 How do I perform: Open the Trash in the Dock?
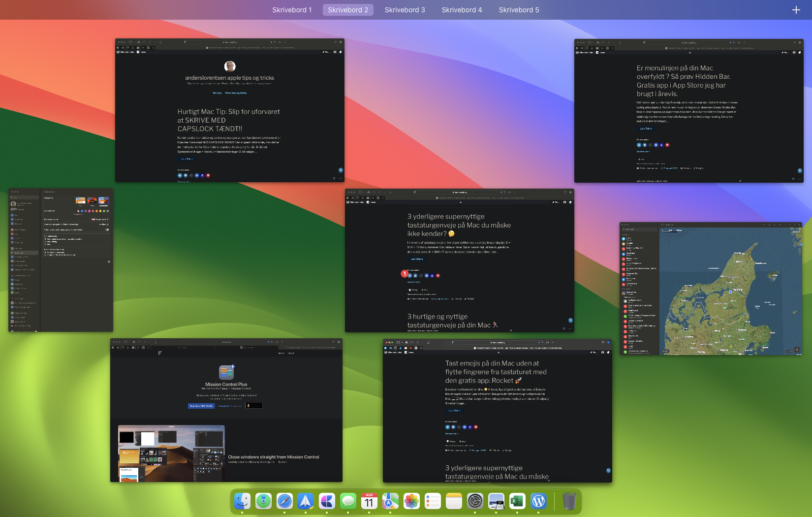click(x=569, y=501)
